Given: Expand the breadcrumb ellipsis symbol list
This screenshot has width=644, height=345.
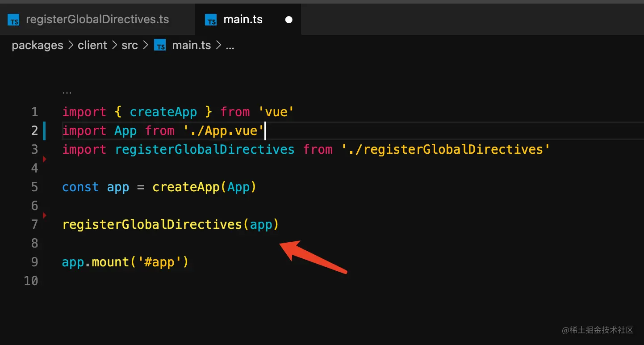Looking at the screenshot, I should click(x=230, y=46).
